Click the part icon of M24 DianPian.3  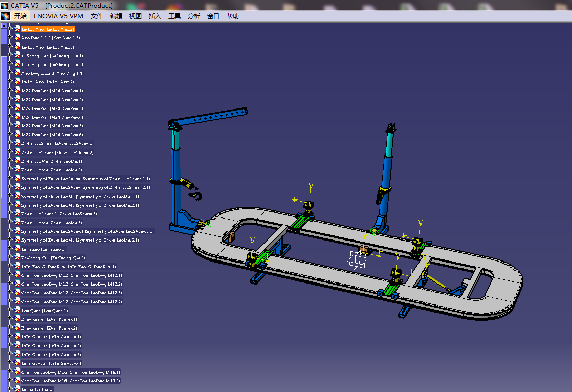tap(17, 108)
